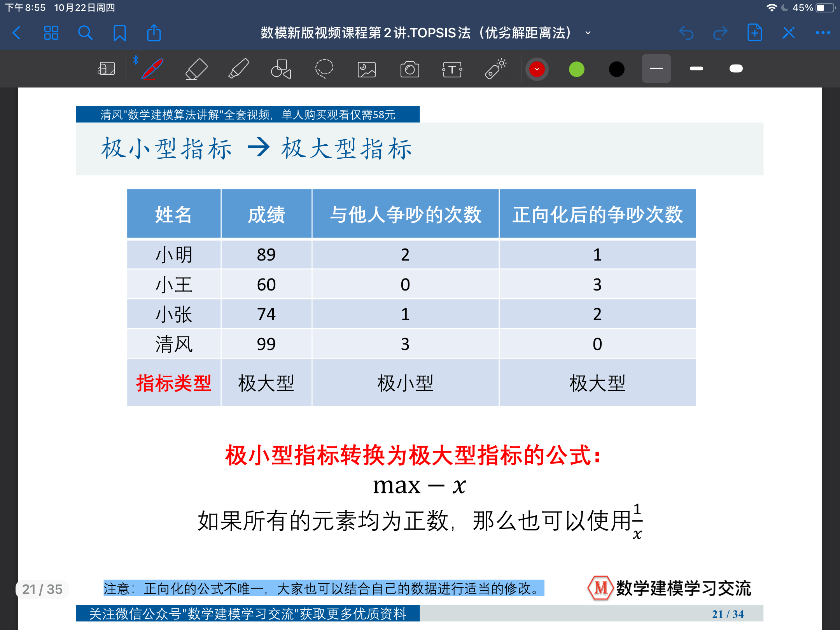840x630 pixels.
Task: Select the lasso selection tool
Action: coord(324,68)
